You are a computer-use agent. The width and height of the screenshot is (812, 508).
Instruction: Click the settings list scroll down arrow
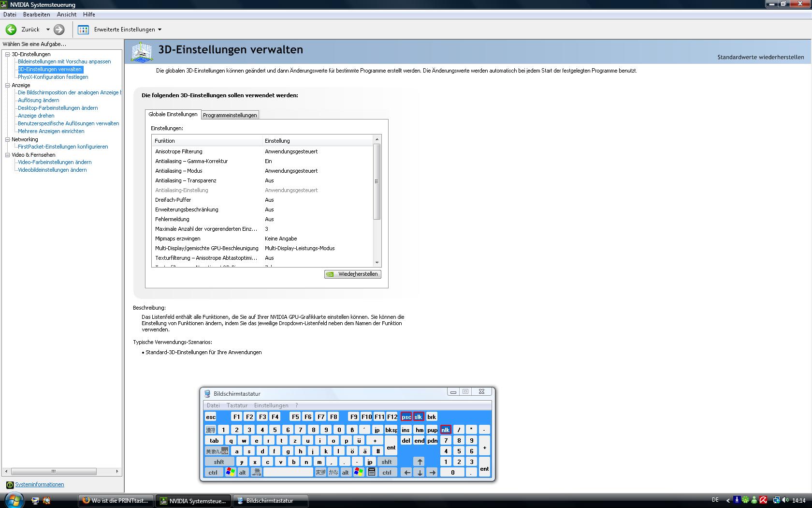tap(377, 263)
